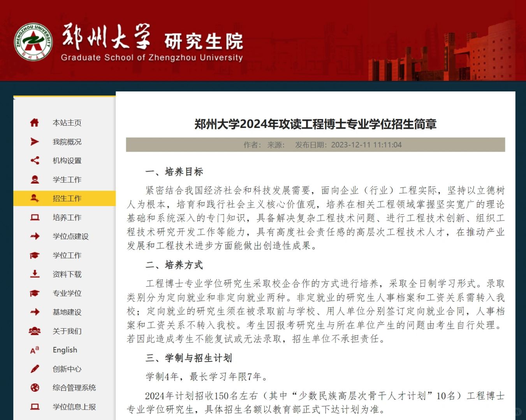Click the heading 二、培养方式
This screenshot has height=420, width=526.
click(x=174, y=265)
